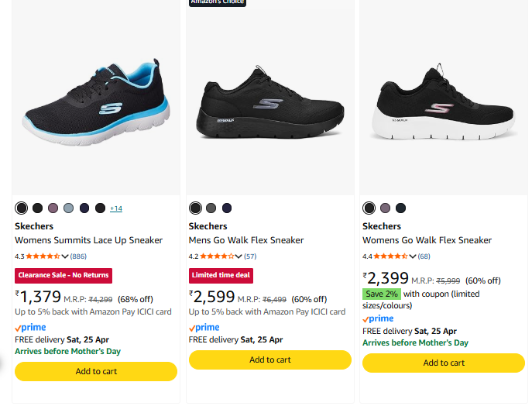Add Womens Summits Lace Up Sneaker to cart
Viewport: 532px width, 406px height.
(96, 371)
